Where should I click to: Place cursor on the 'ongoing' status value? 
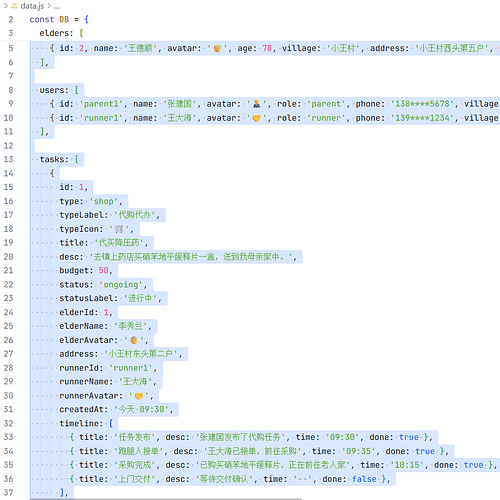(x=121, y=285)
